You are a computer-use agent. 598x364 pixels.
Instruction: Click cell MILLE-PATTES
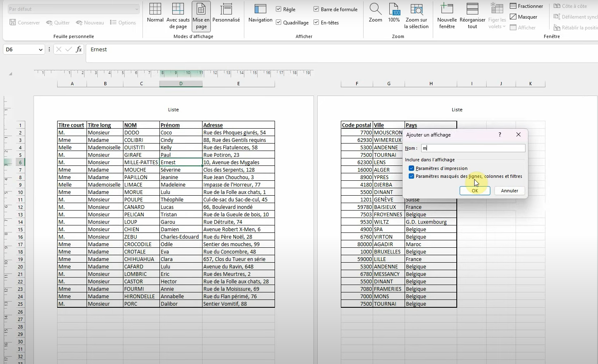tap(141, 163)
